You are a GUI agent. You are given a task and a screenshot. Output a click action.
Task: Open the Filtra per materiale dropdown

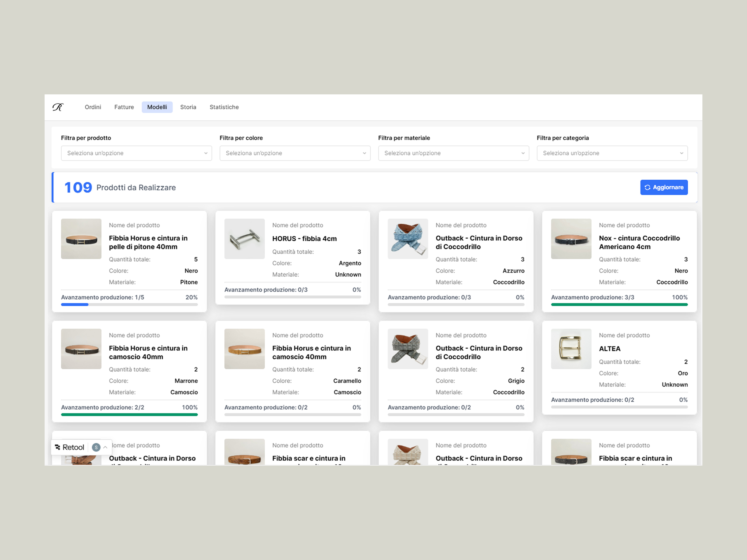pos(453,153)
